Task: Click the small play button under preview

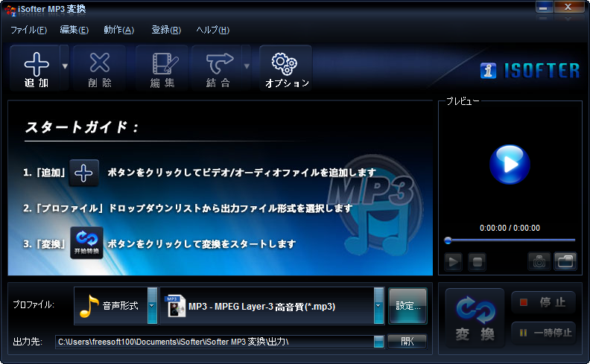Action: (x=454, y=261)
